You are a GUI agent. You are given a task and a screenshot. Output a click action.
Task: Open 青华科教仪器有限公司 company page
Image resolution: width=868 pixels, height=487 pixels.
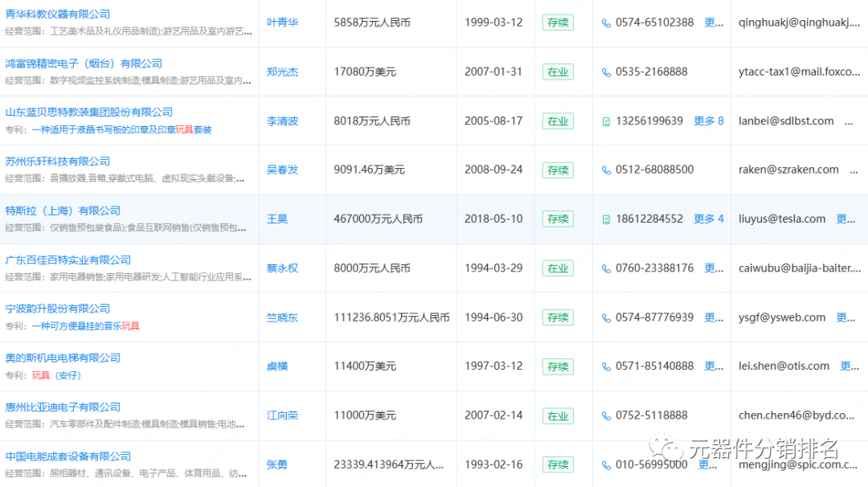point(58,14)
